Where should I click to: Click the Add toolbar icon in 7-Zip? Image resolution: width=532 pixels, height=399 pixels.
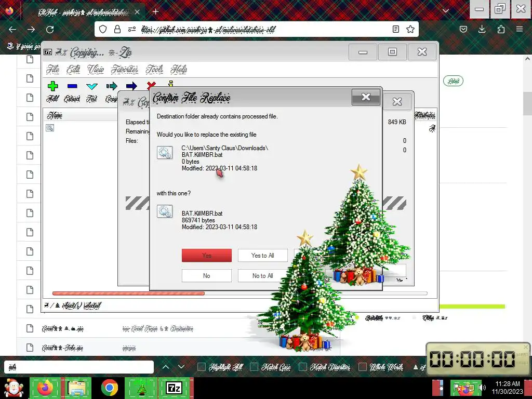(52, 86)
